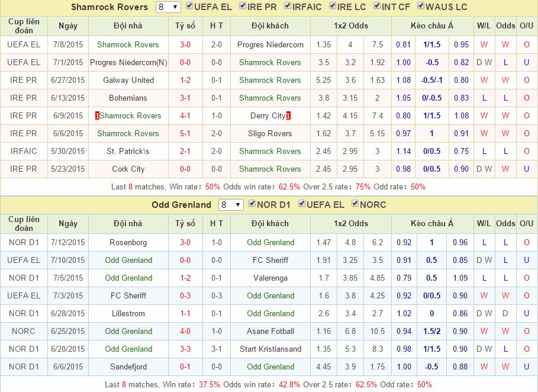Select the Bohemians home team cell

click(128, 98)
